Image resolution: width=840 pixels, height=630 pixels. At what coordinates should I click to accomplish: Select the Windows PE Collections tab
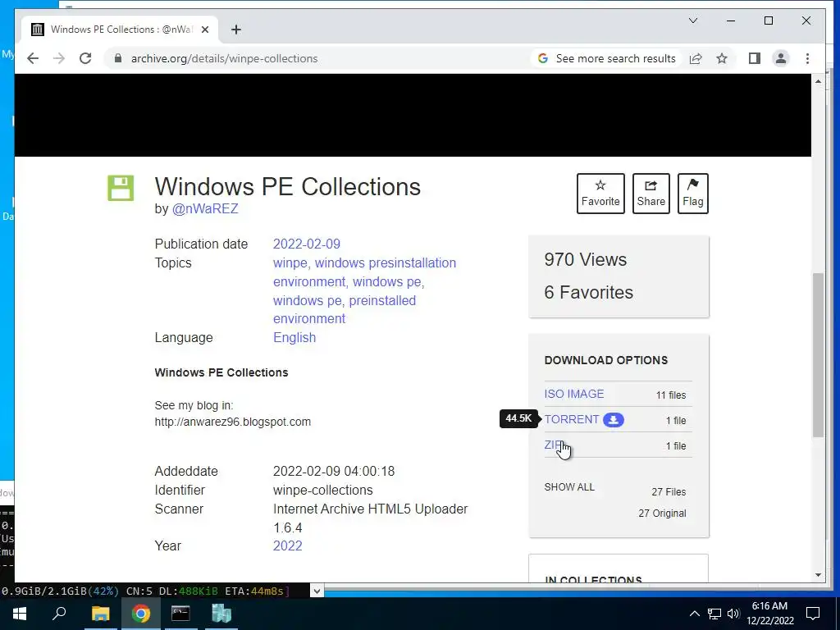(x=121, y=30)
